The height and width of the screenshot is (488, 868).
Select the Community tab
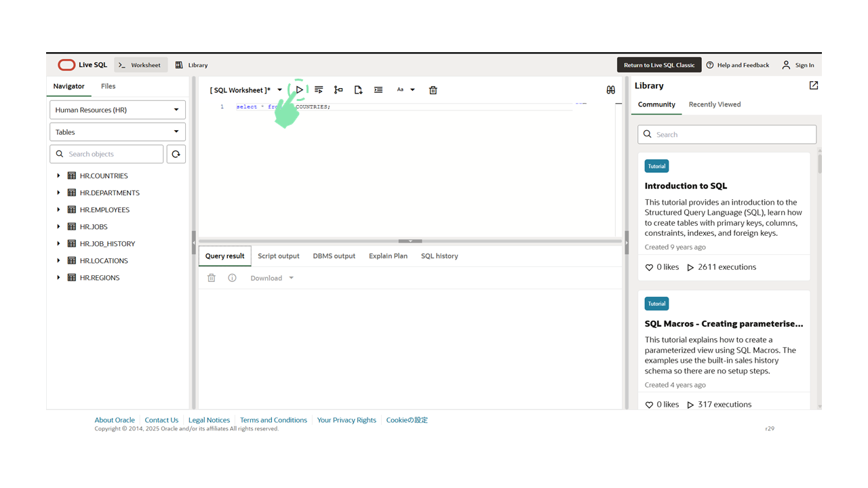click(x=656, y=104)
